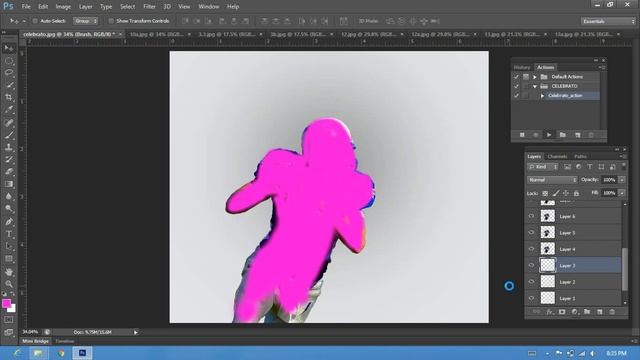Open the Kind layer filter dropdown
Screen dimensions: 640x360
point(542,167)
